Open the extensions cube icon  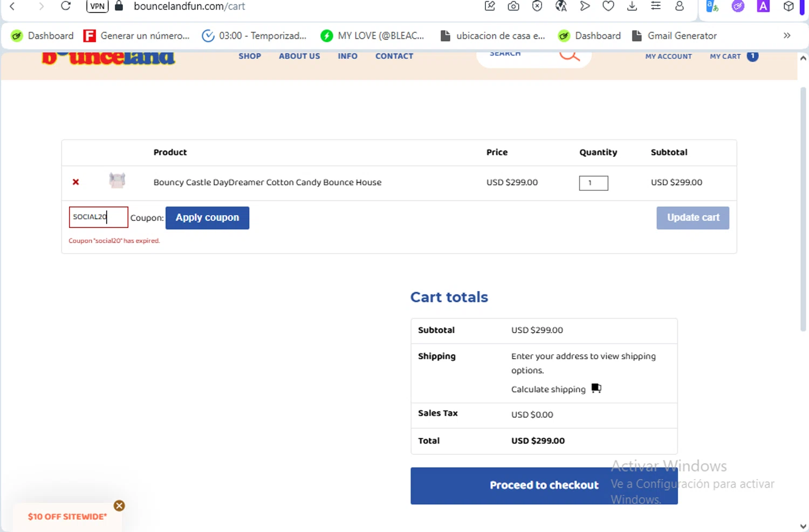(789, 6)
